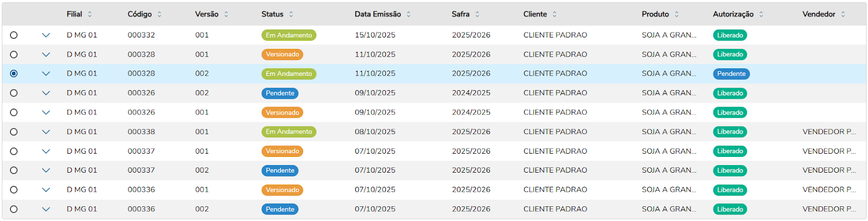The width and height of the screenshot is (868, 221).
Task: Select radio button for code 000332
Action: coord(14,35)
